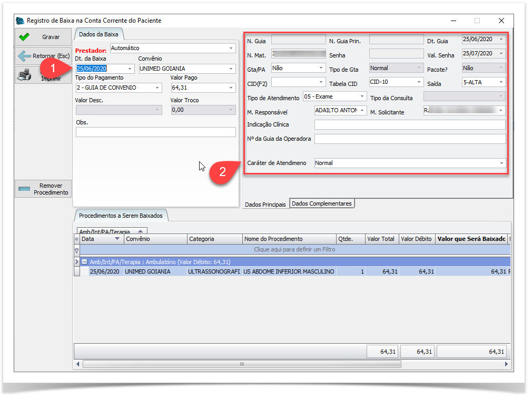Open the Saída dropdown showing 5-ALTA
Screen dimensions: 532x398
click(x=501, y=82)
